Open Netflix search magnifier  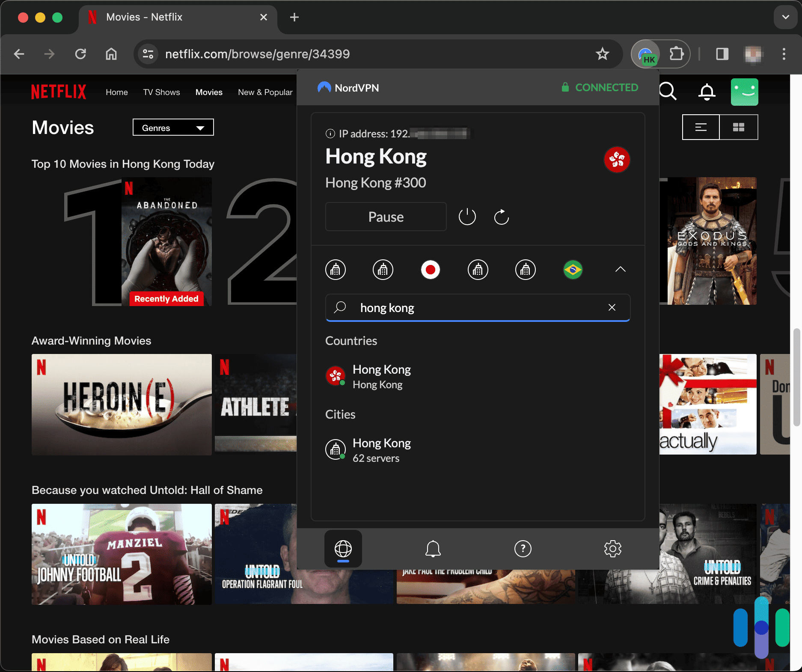[668, 92]
